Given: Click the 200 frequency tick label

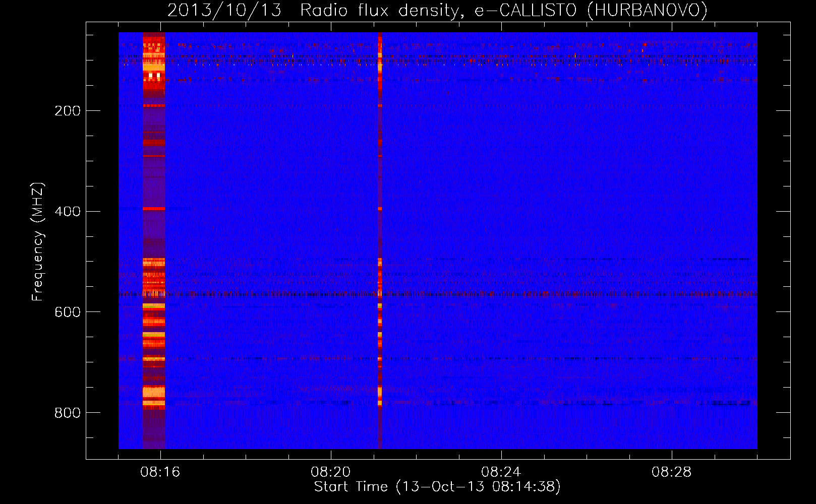Looking at the screenshot, I should pyautogui.click(x=68, y=111).
